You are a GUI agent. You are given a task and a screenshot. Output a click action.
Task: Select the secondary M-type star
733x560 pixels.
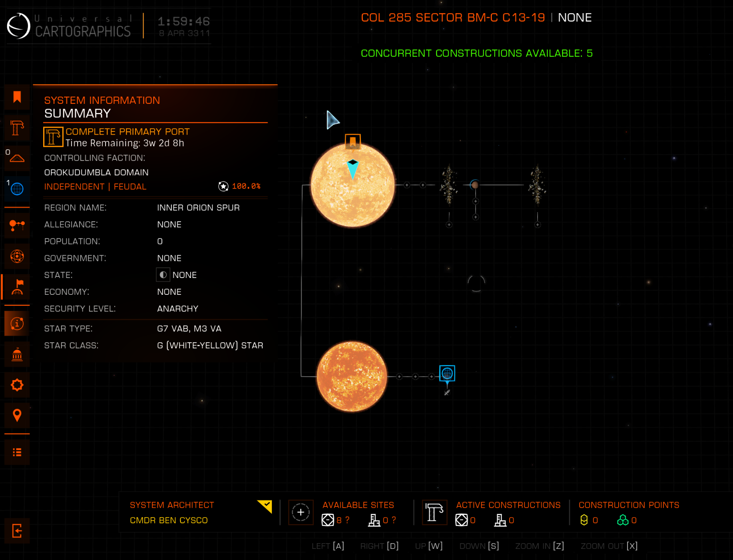point(352,376)
